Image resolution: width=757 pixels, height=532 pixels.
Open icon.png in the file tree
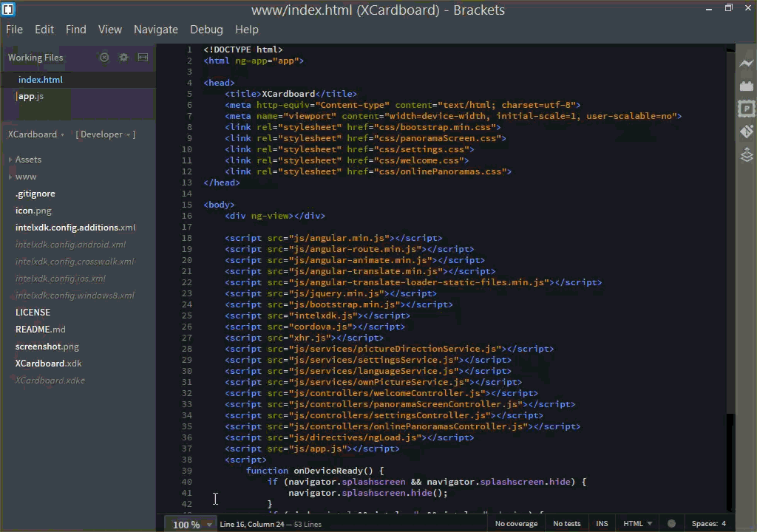coord(33,211)
